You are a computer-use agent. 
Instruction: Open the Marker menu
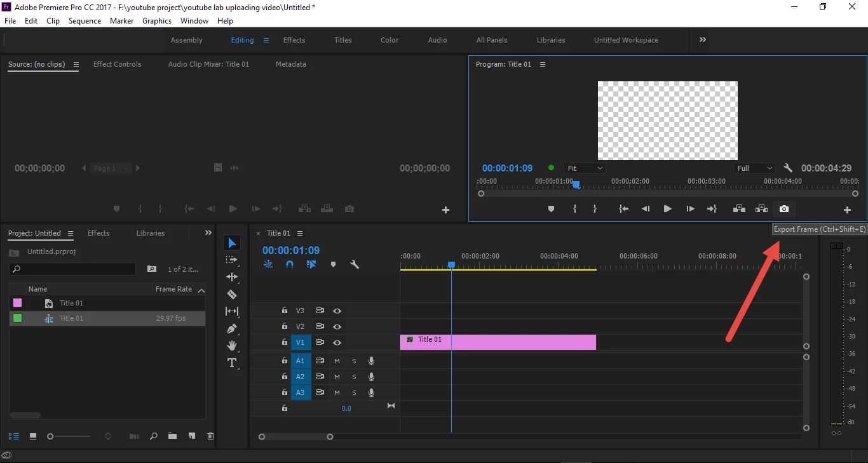click(x=121, y=21)
